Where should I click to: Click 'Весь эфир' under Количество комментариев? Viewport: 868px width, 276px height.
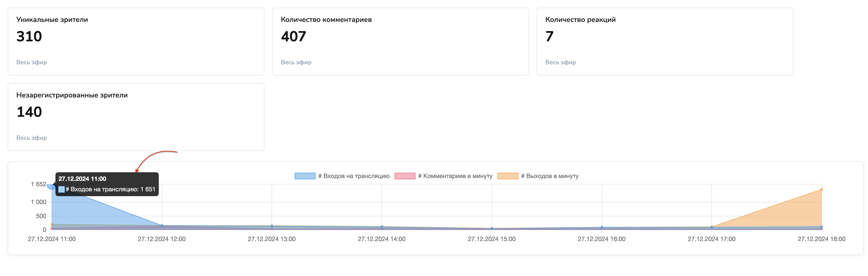click(x=296, y=62)
